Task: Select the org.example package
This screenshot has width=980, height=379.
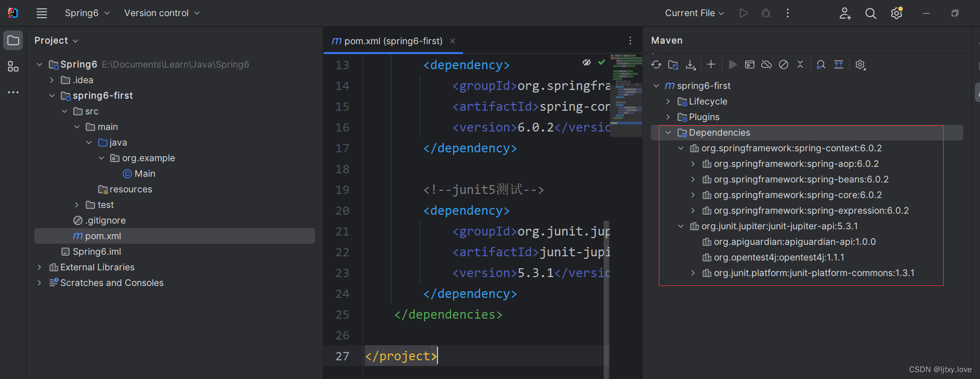Action: (x=143, y=158)
